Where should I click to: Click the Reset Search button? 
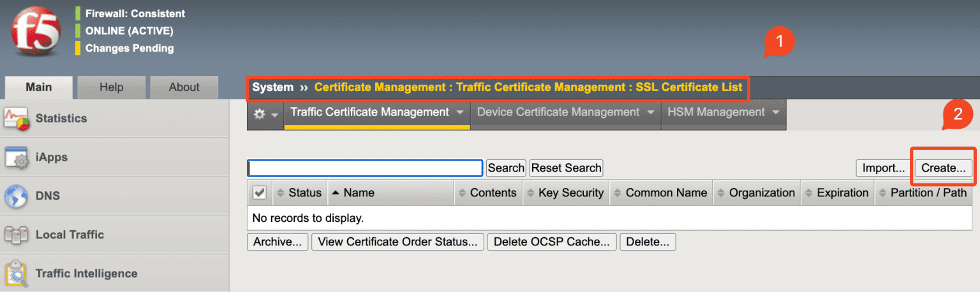tap(566, 168)
